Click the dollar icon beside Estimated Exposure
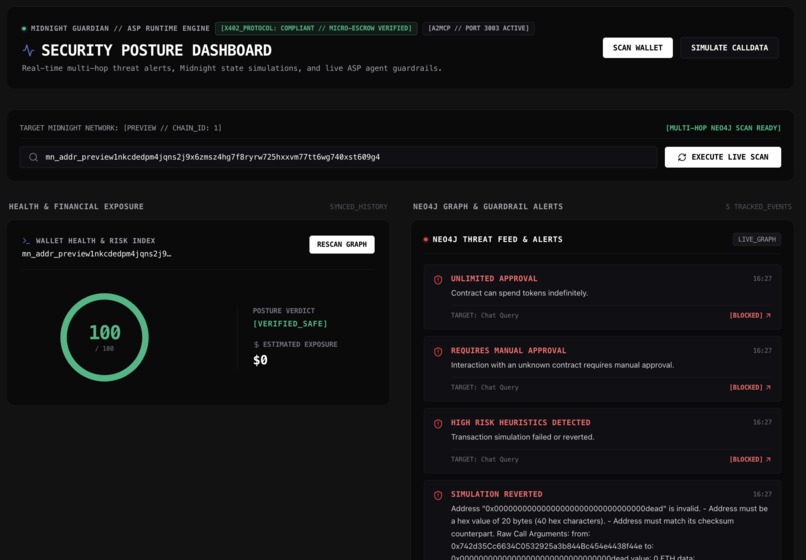The width and height of the screenshot is (806, 560). click(x=256, y=345)
